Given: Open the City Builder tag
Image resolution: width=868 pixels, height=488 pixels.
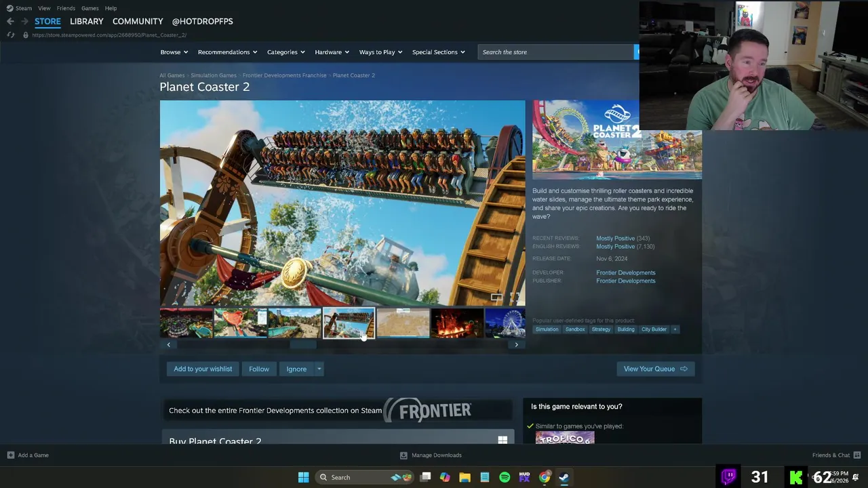Looking at the screenshot, I should coord(654,329).
